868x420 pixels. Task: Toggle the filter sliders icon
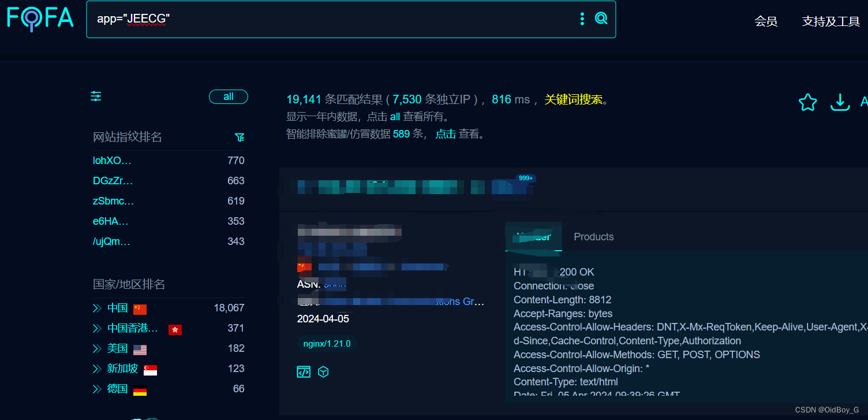pos(96,96)
